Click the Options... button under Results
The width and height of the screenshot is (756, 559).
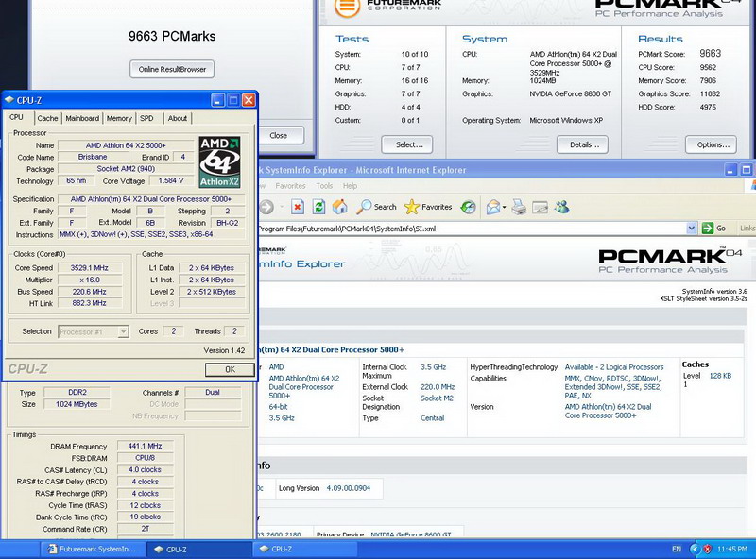click(x=711, y=144)
